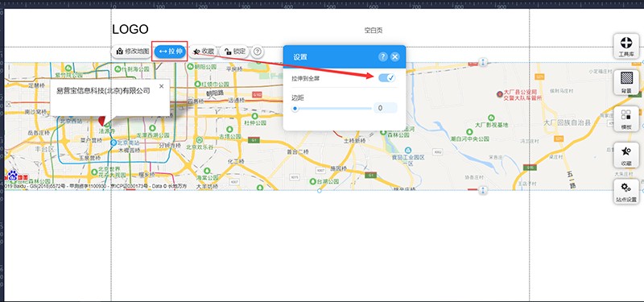
Task: Close the 设置 settings dialog
Action: pos(395,56)
